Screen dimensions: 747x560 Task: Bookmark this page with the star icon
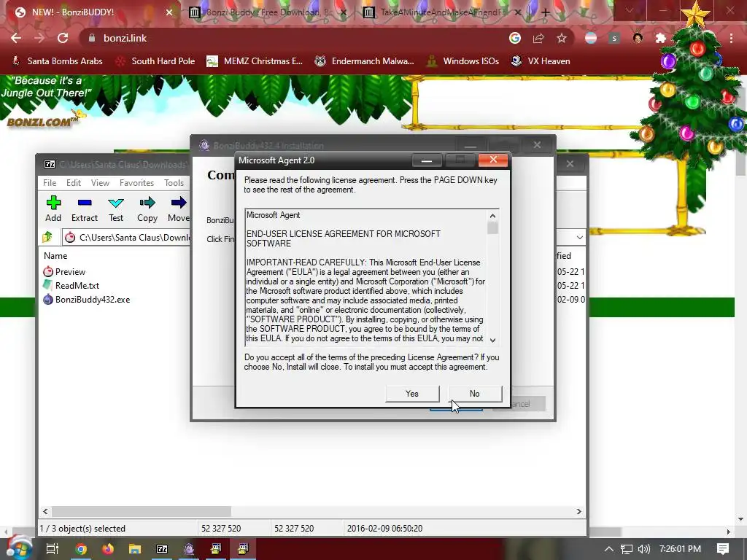coord(562,38)
